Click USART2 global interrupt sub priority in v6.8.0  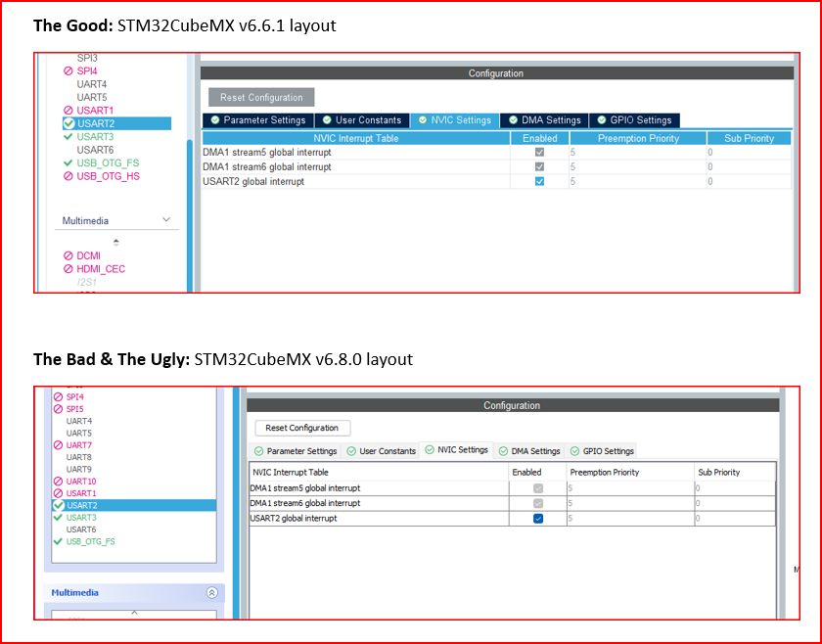click(x=735, y=519)
